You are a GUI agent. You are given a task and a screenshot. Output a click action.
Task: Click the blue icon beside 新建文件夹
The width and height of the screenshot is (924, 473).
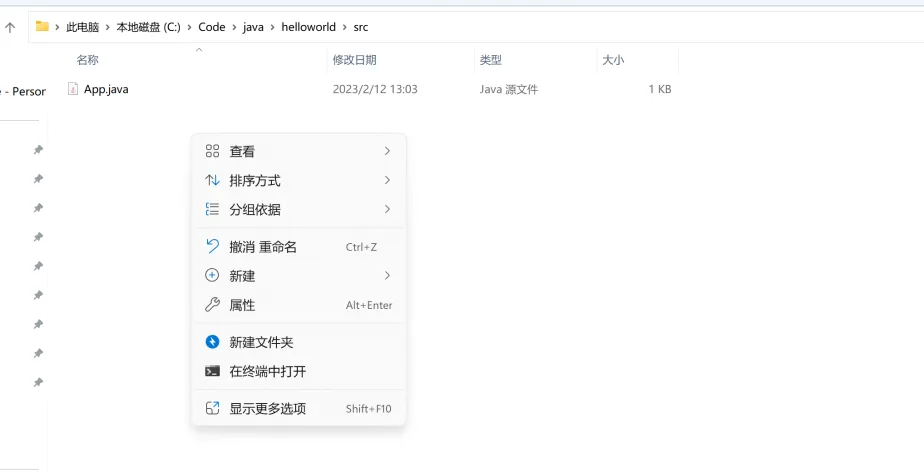(x=212, y=342)
